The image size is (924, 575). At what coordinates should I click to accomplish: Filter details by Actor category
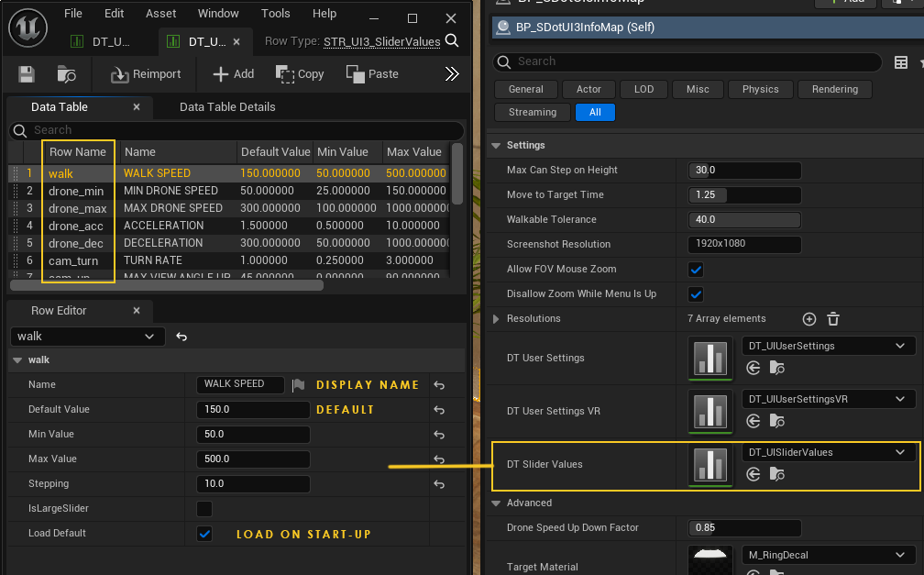tap(588, 89)
